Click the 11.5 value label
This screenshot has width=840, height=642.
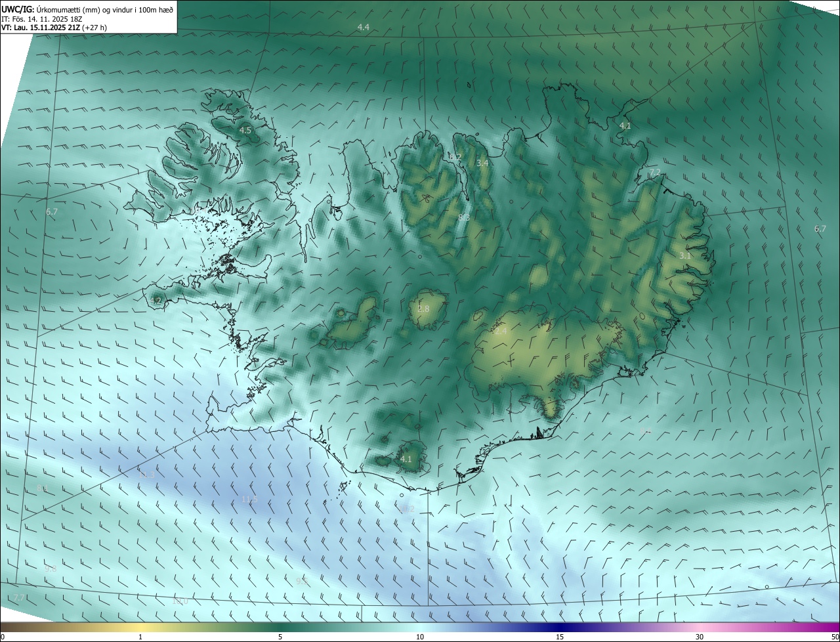[x=249, y=500]
